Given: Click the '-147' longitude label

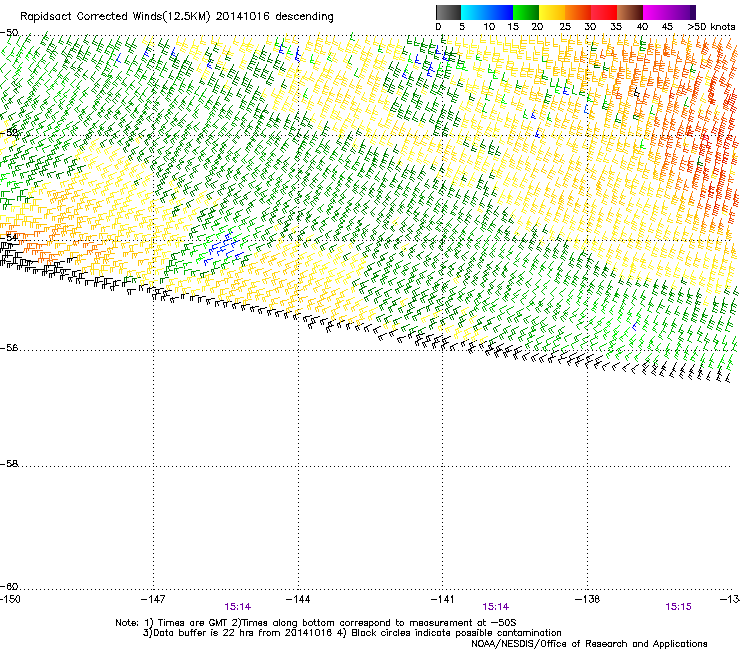Looking at the screenshot, I should 153,599.
